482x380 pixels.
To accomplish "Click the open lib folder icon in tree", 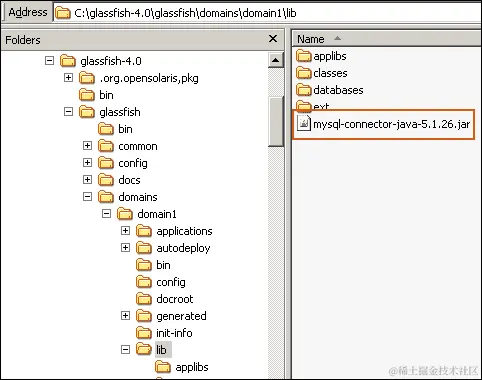I will 144,350.
